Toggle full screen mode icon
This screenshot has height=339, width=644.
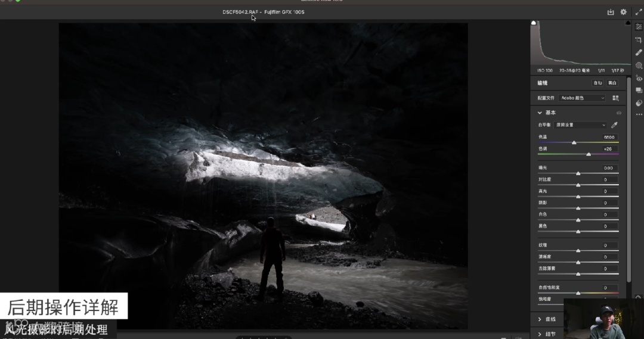pyautogui.click(x=638, y=13)
